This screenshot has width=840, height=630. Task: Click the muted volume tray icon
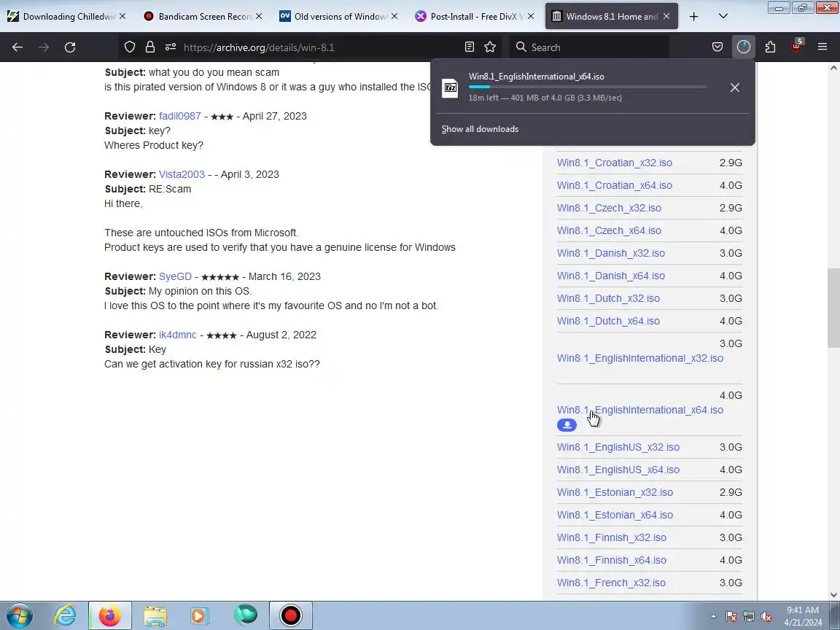coord(766,617)
